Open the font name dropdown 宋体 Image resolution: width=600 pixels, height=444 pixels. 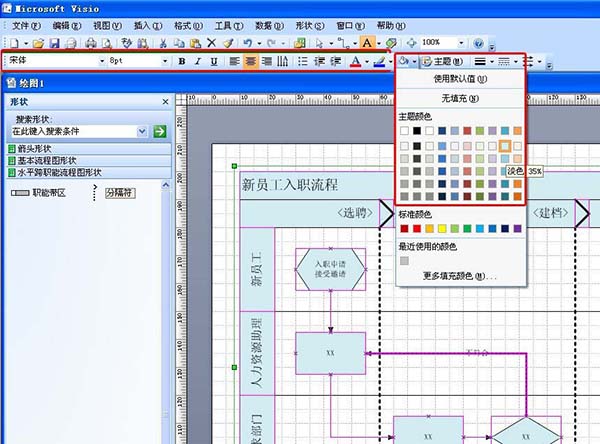click(x=102, y=61)
